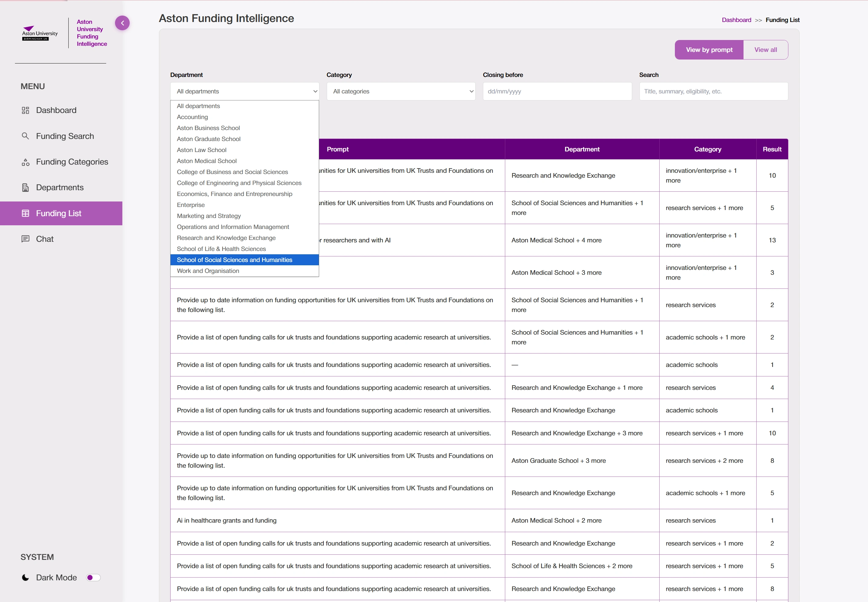Pick Research and Knowledge Exchange department option
The width and height of the screenshot is (868, 602).
pos(226,238)
